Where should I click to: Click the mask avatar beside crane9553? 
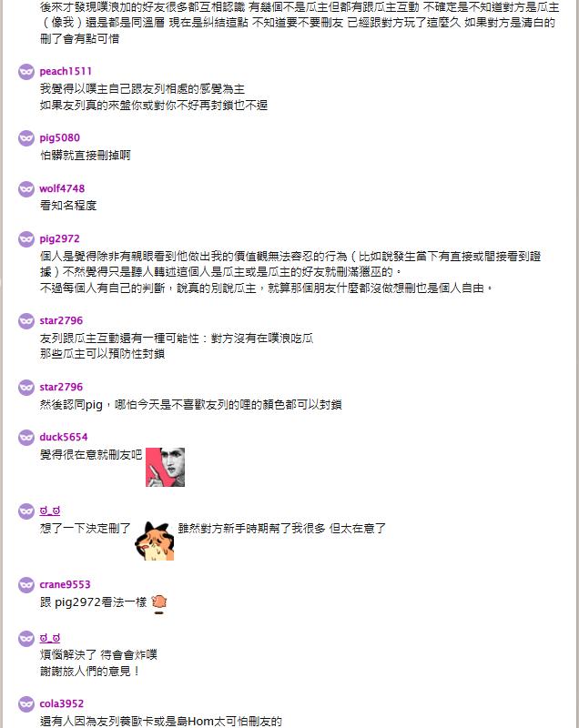tap(26, 585)
